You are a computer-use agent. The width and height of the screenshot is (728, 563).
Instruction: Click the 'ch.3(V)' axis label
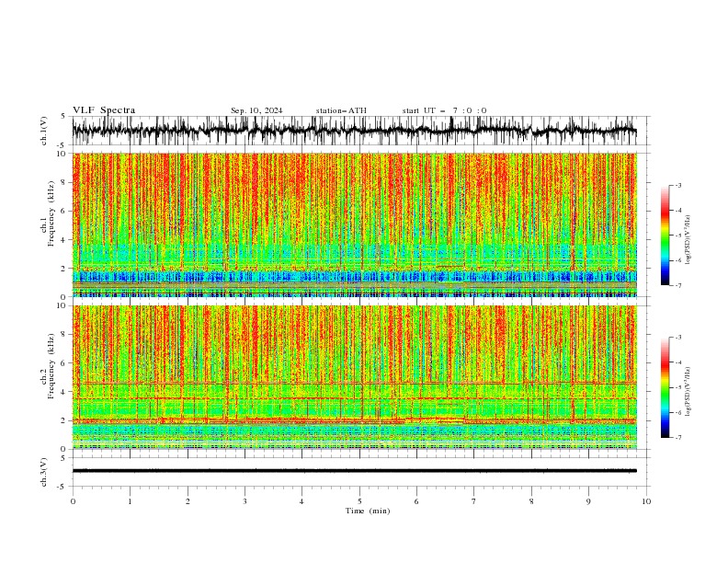[x=44, y=472]
